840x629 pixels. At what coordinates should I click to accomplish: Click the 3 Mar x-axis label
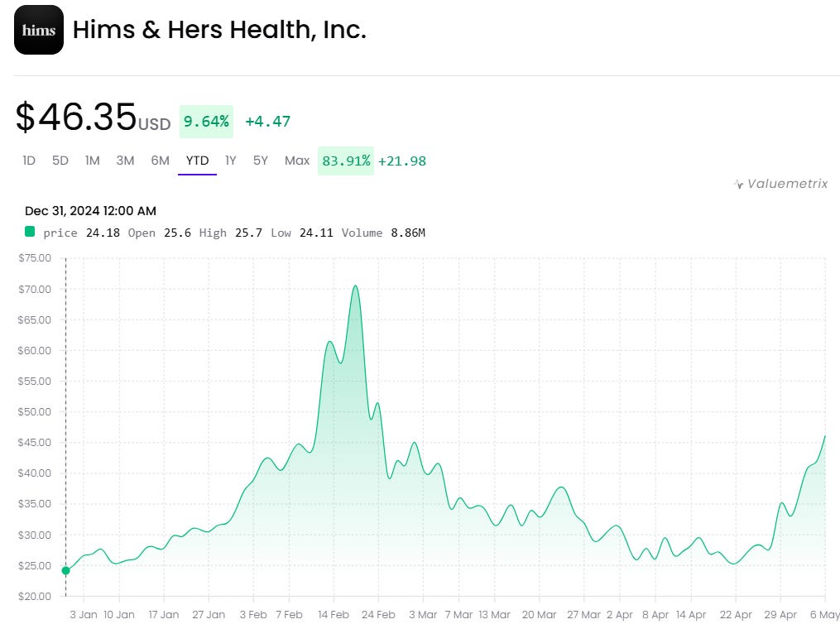[x=423, y=615]
